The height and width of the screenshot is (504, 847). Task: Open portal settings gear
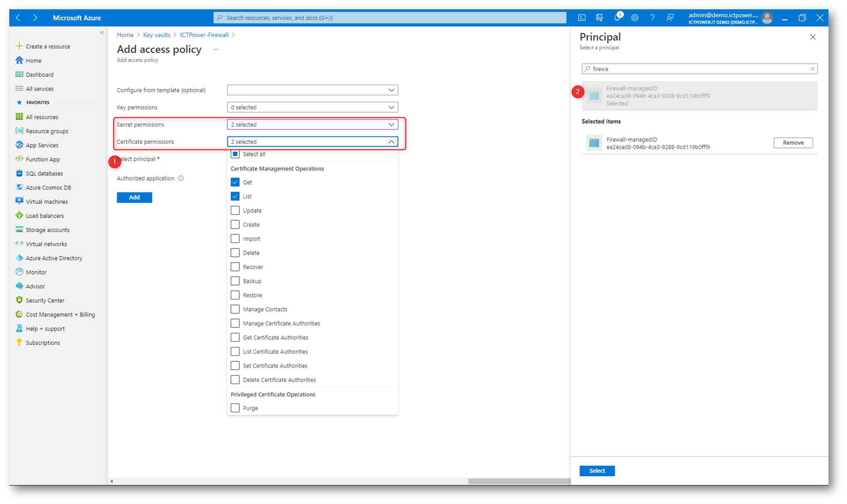tap(634, 18)
